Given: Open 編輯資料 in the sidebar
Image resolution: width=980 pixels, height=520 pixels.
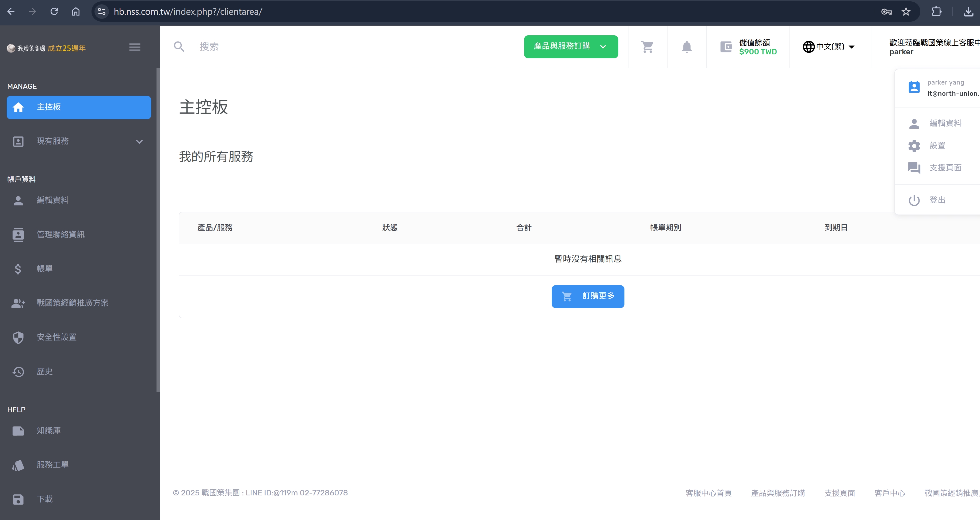Looking at the screenshot, I should [79, 200].
